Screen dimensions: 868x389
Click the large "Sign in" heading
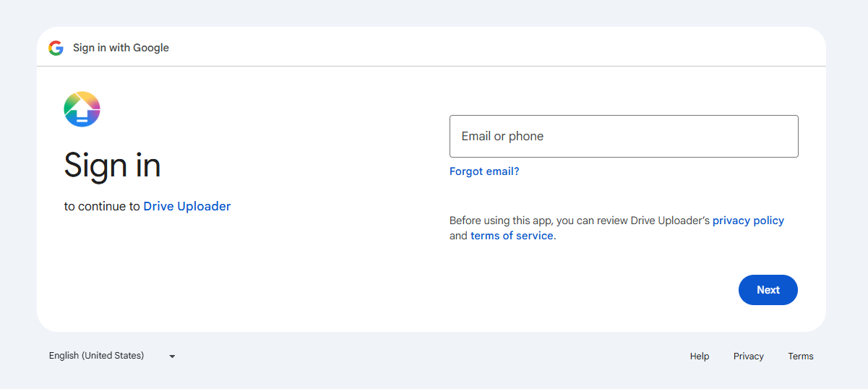coord(112,165)
